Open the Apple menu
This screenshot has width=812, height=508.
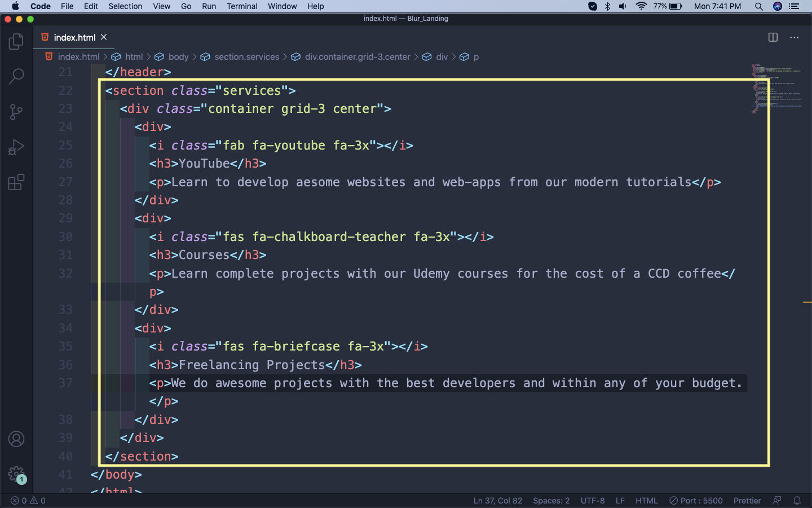(x=15, y=6)
